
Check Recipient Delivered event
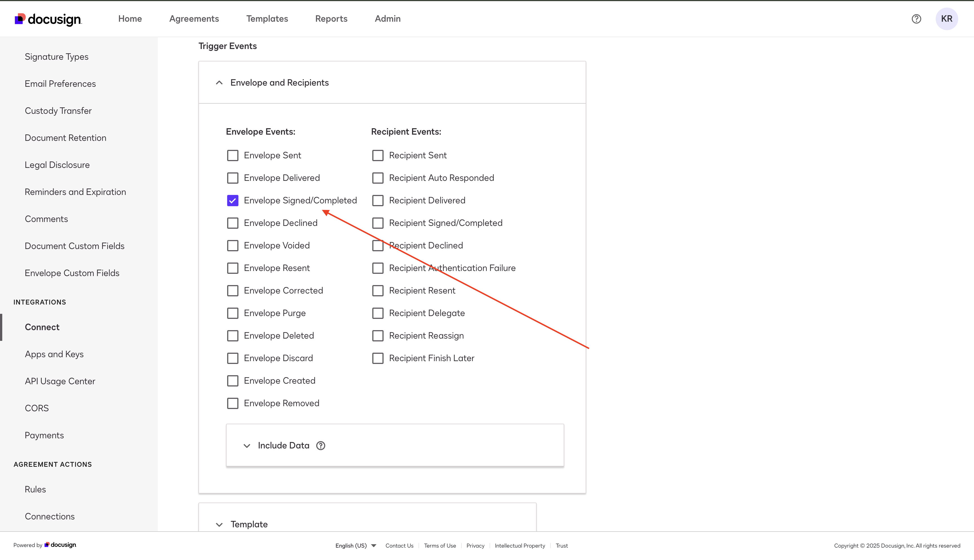click(x=378, y=201)
